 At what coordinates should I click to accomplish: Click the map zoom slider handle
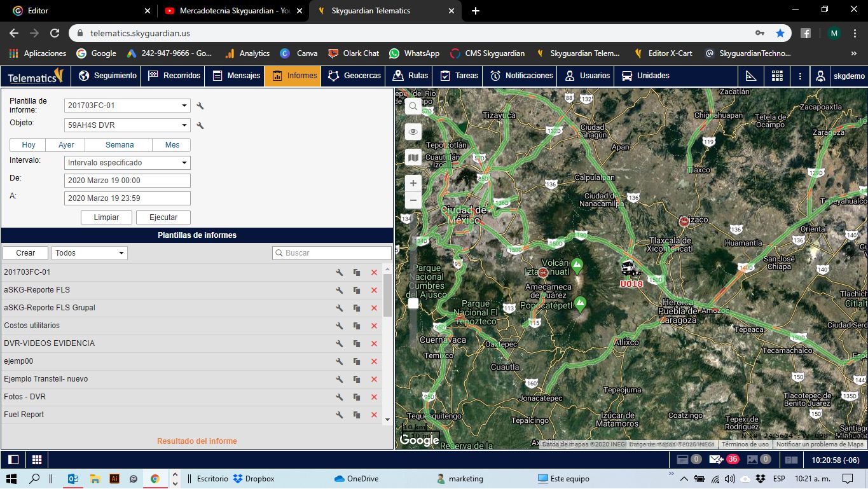413,303
